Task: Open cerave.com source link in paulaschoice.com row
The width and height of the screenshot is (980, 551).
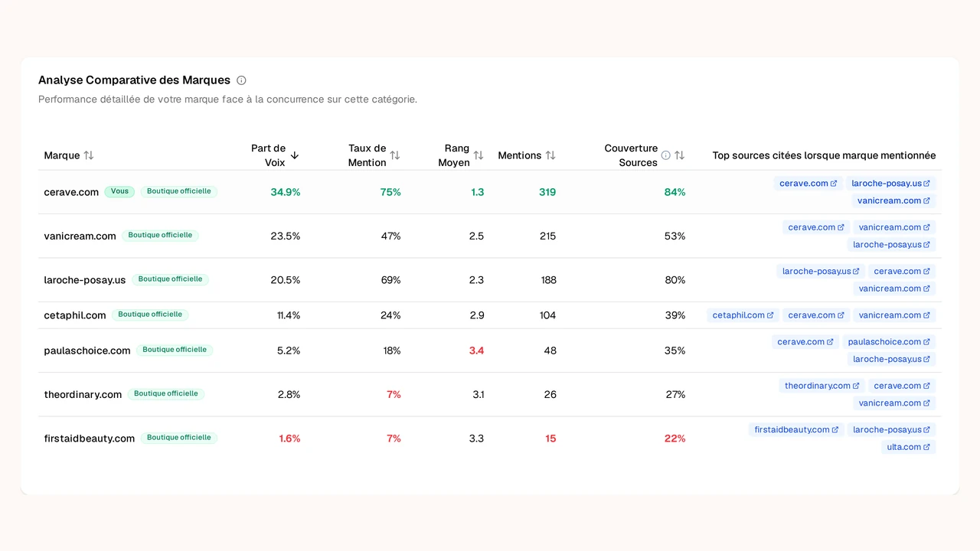Action: 805,342
